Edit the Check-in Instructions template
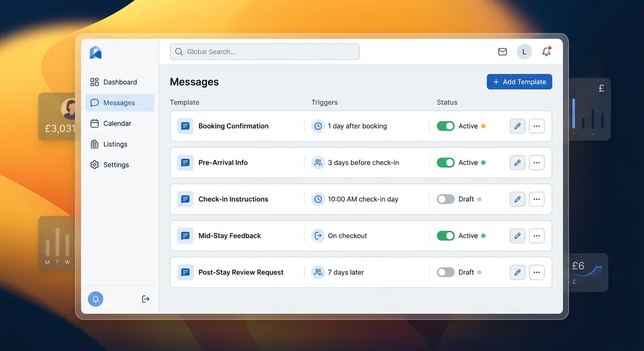The width and height of the screenshot is (644, 351). tap(517, 199)
